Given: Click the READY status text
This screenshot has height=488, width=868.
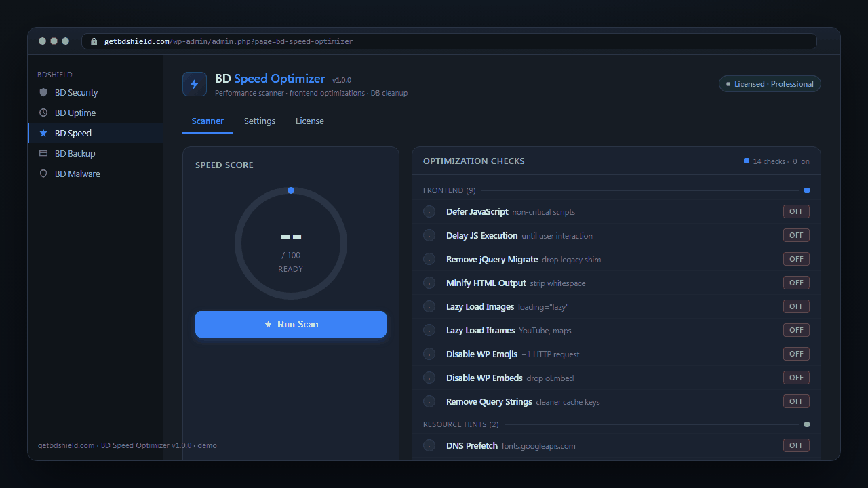Looking at the screenshot, I should (291, 269).
